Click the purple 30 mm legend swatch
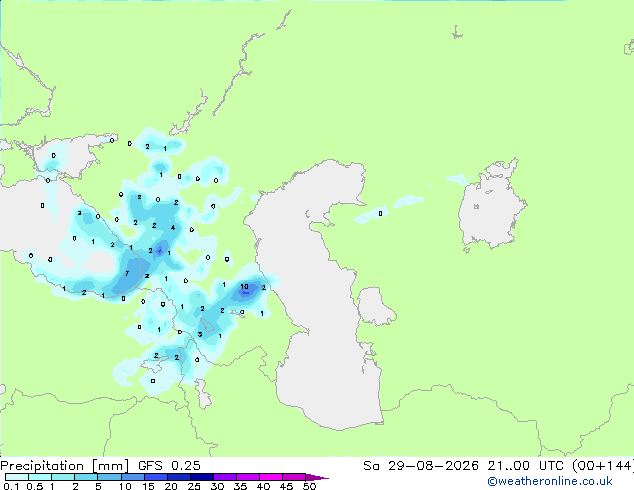Image resolution: width=634 pixels, height=490 pixels. [225, 477]
